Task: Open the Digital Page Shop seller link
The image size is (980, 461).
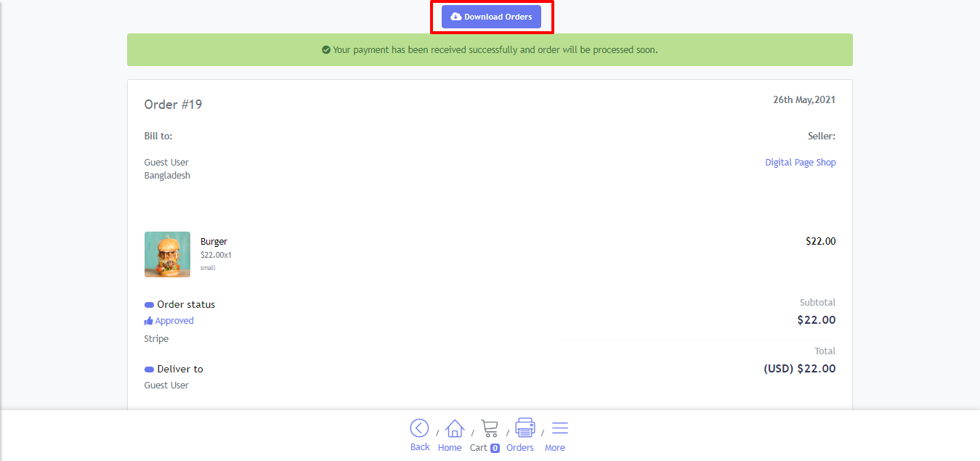Action: pos(800,163)
